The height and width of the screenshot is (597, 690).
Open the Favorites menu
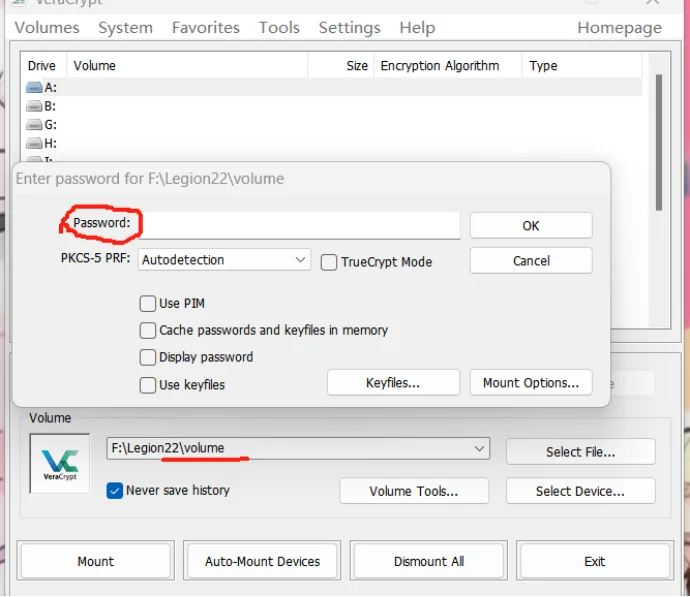pos(206,28)
